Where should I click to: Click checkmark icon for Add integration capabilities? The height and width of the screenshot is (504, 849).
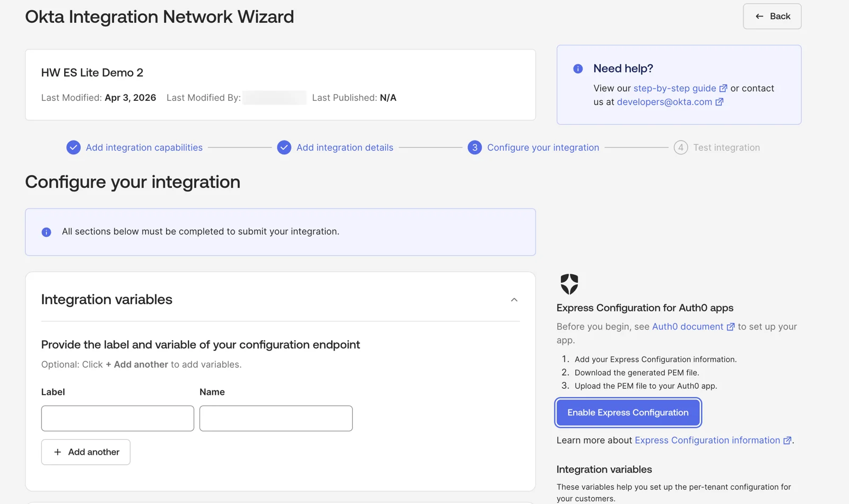73,147
